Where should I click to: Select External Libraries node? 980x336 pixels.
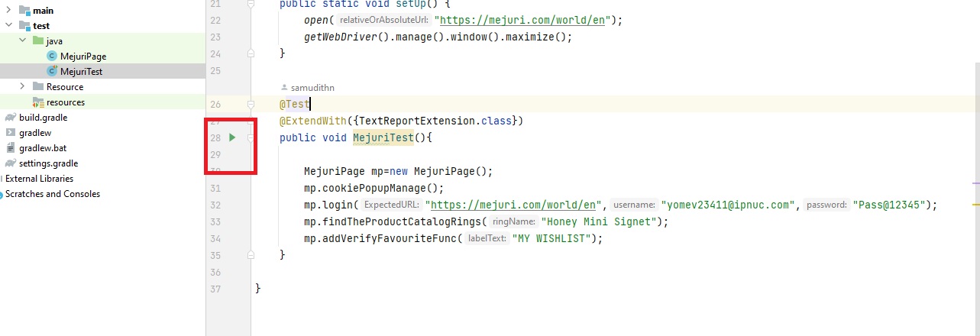tap(39, 178)
